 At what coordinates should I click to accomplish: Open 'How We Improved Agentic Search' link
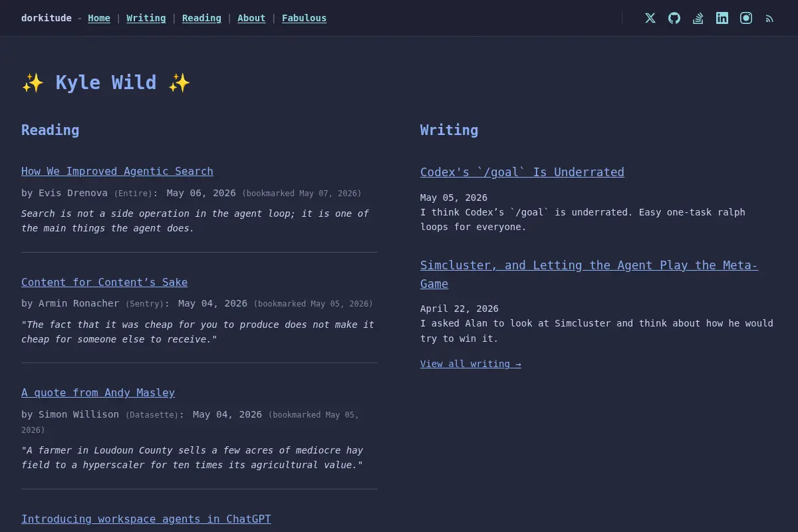(117, 171)
